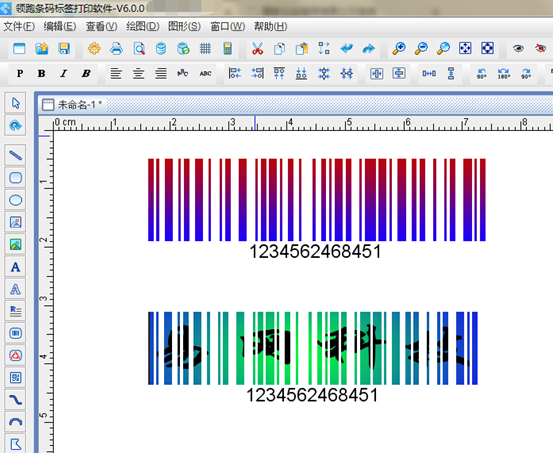Image resolution: width=555 pixels, height=455 pixels.
Task: Open the 帮助(H) menu
Action: click(270, 26)
